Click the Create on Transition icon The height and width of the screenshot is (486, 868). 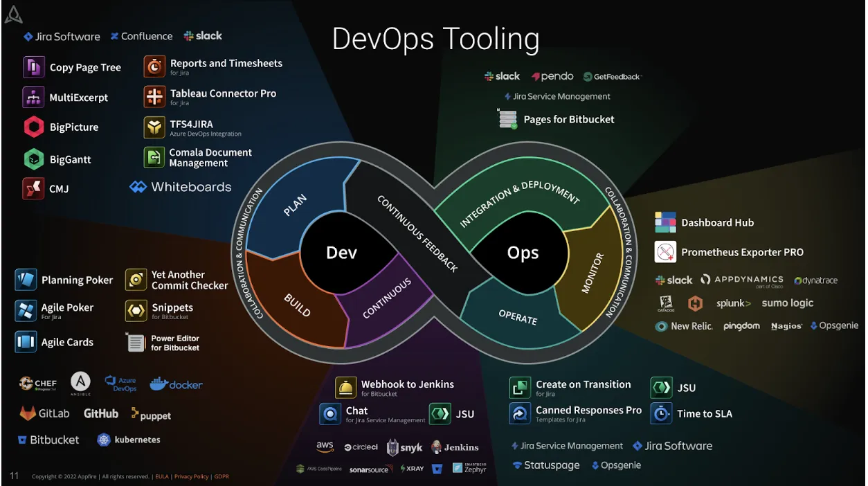[x=520, y=388]
